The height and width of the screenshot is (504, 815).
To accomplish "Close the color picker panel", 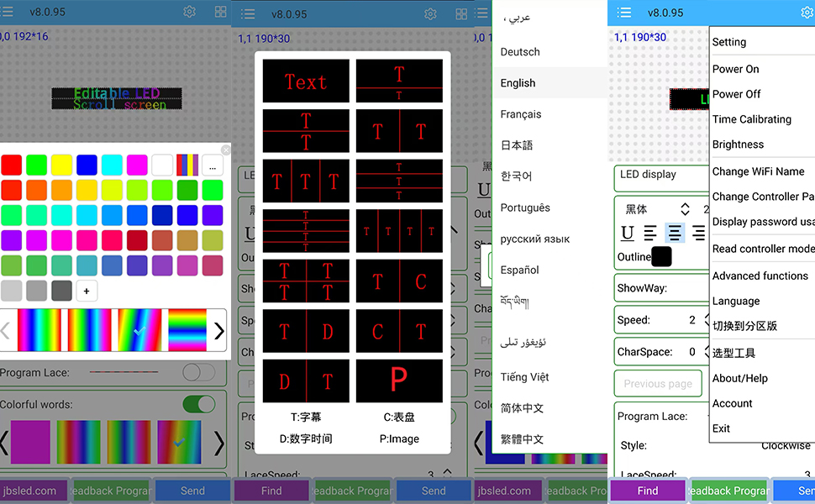I will (225, 150).
